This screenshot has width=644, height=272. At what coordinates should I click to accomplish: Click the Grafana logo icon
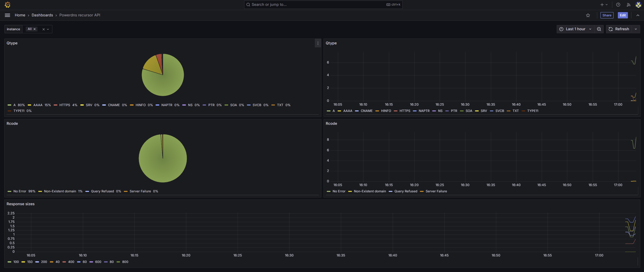coord(8,5)
